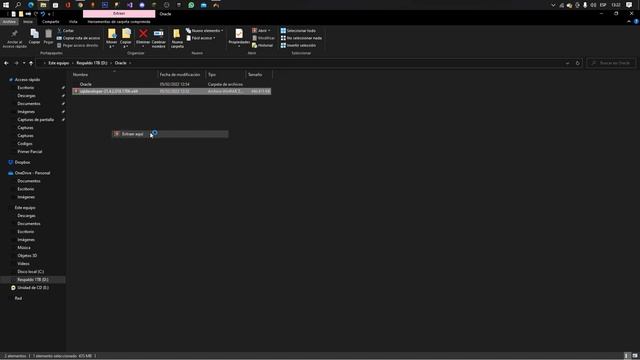Click the Cambiar nombre icon

159,33
